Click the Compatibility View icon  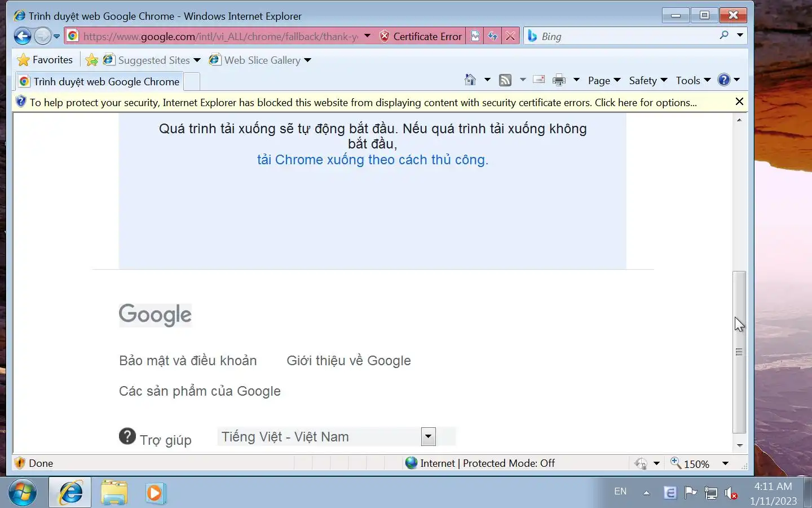coord(475,36)
